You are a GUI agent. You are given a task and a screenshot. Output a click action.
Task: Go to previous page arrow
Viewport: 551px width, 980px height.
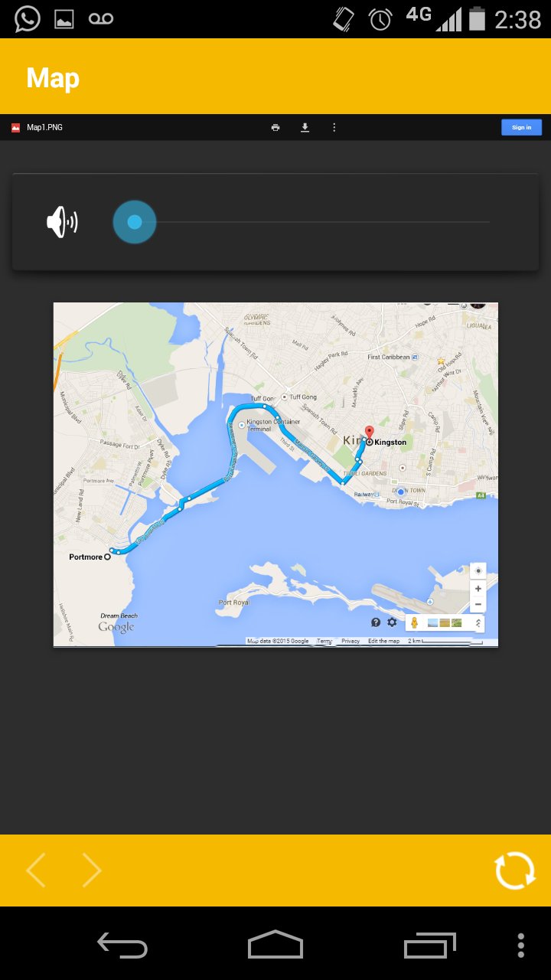click(x=36, y=871)
